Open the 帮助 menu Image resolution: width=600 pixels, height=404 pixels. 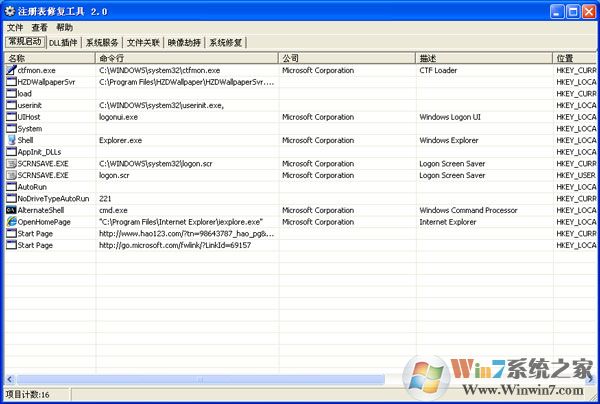(64, 28)
